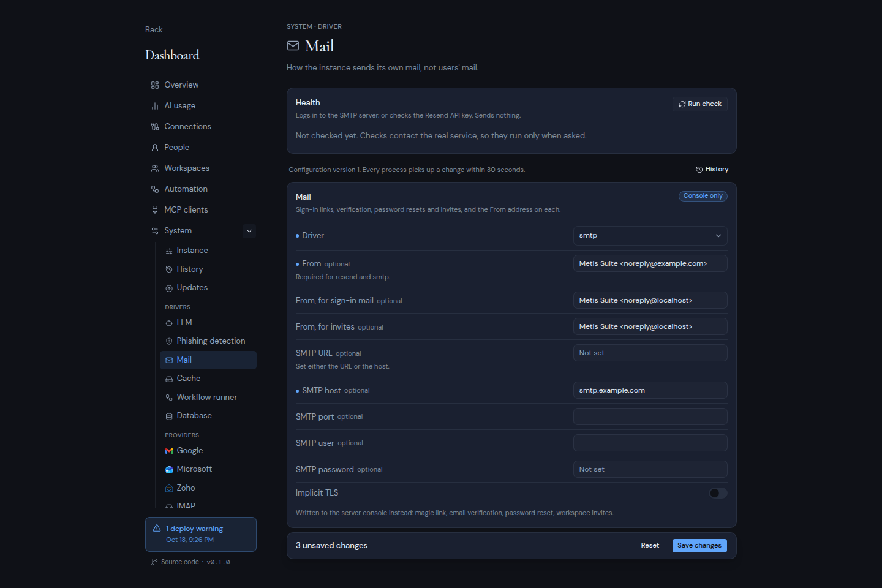
Task: Click the SMTP host input field
Action: (x=650, y=391)
